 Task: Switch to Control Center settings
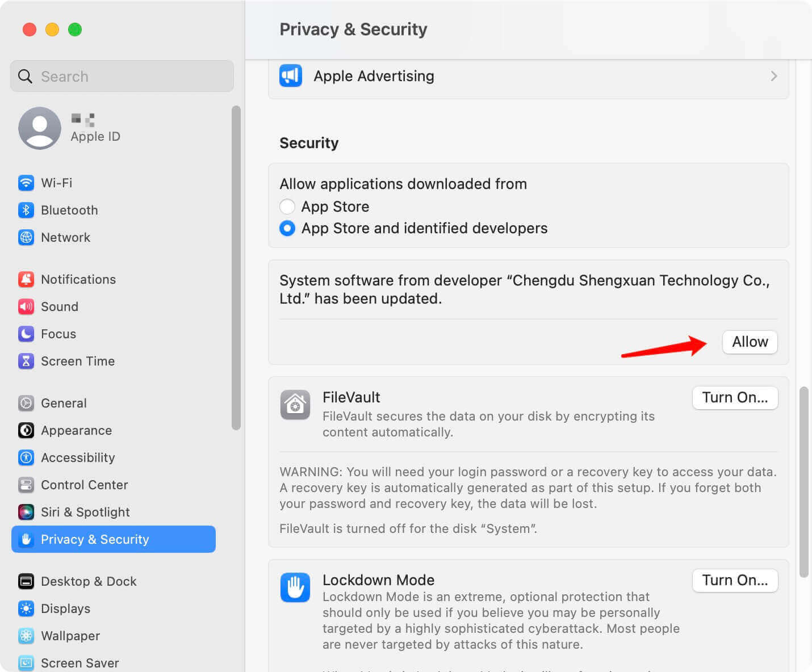pos(84,485)
